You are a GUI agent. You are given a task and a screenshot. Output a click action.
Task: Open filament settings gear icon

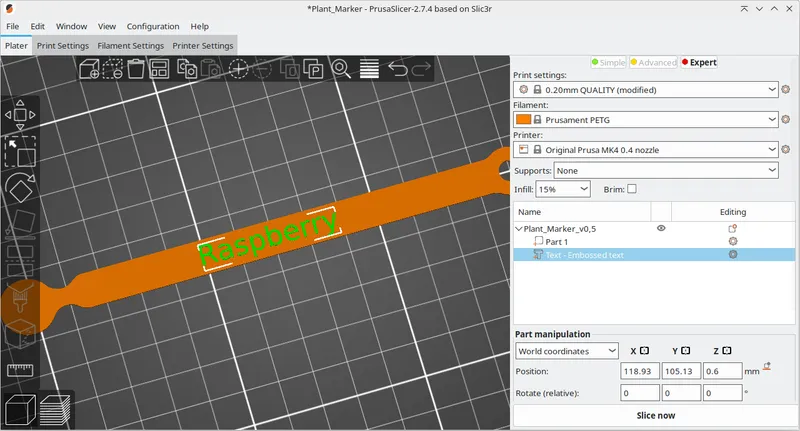(x=786, y=119)
